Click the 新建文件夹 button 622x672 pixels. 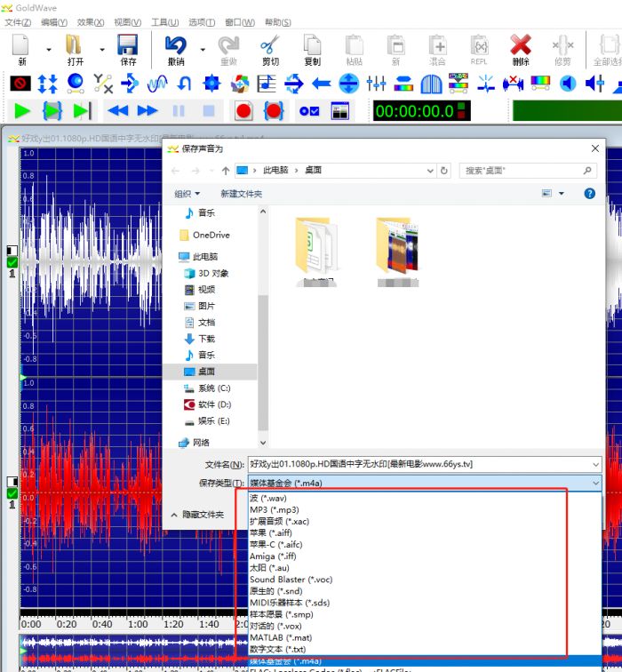click(241, 194)
